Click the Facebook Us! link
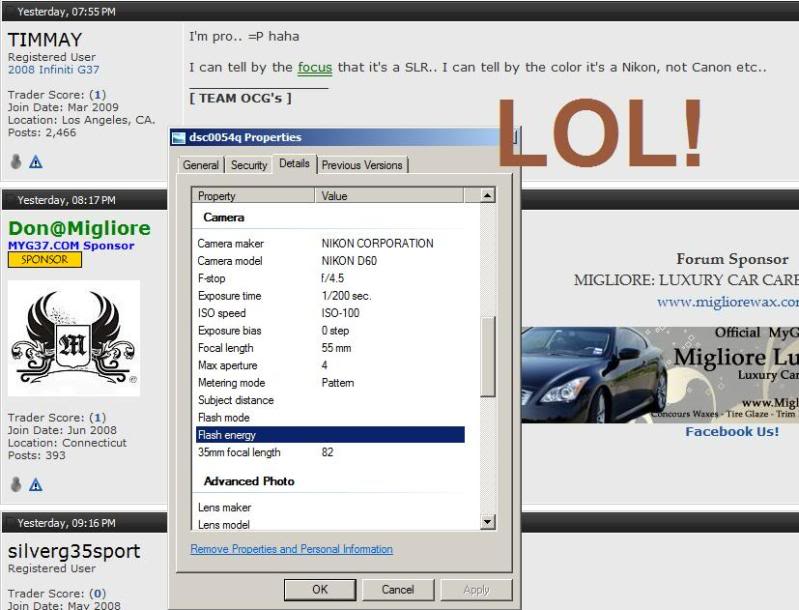Screen dimensions: 799x610 click(x=732, y=432)
